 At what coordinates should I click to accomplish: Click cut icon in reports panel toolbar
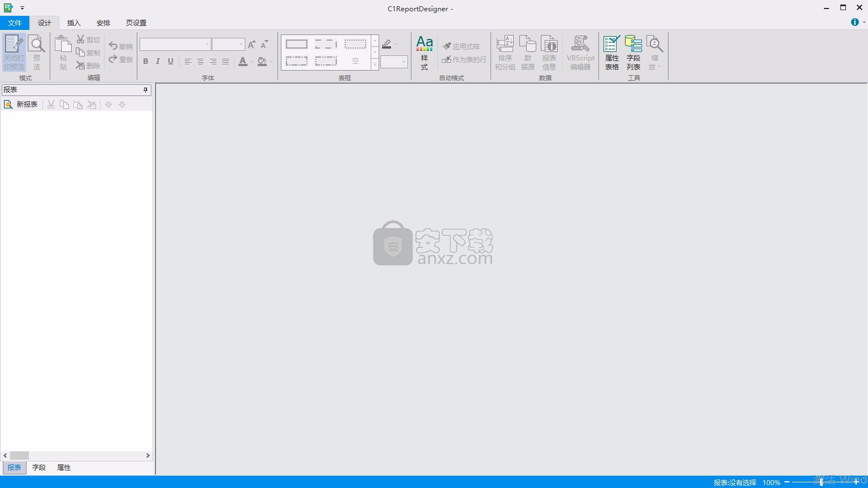click(51, 104)
